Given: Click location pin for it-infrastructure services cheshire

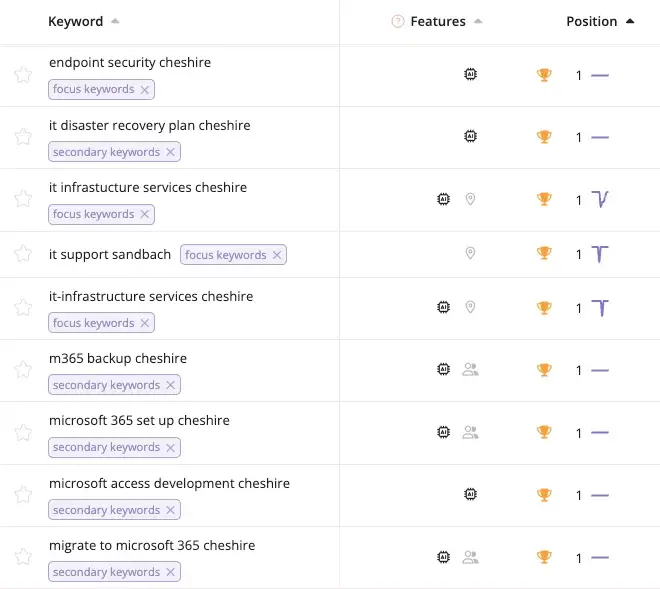Looking at the screenshot, I should pos(471,308).
